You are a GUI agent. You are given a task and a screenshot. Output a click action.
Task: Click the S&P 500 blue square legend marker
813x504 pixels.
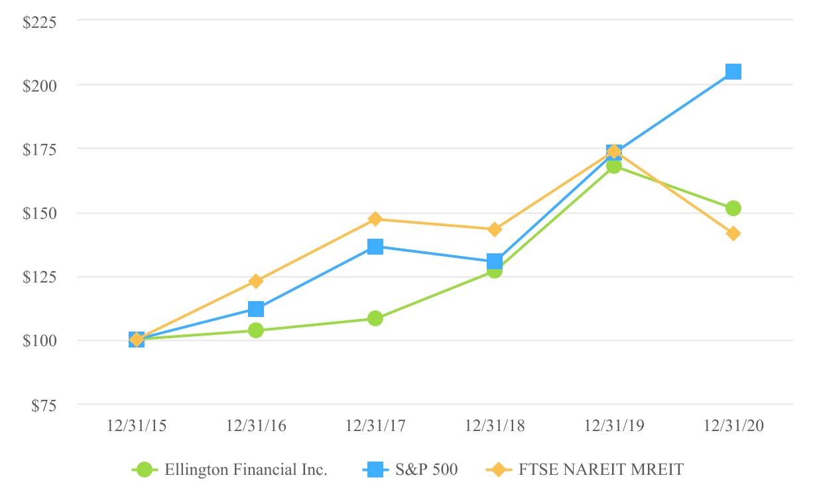pyautogui.click(x=375, y=470)
